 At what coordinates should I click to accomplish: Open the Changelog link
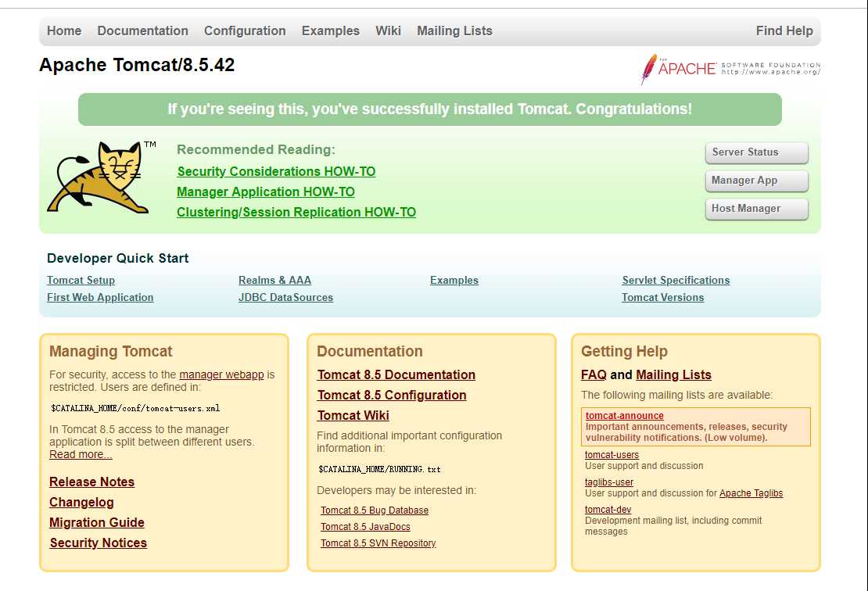point(81,503)
